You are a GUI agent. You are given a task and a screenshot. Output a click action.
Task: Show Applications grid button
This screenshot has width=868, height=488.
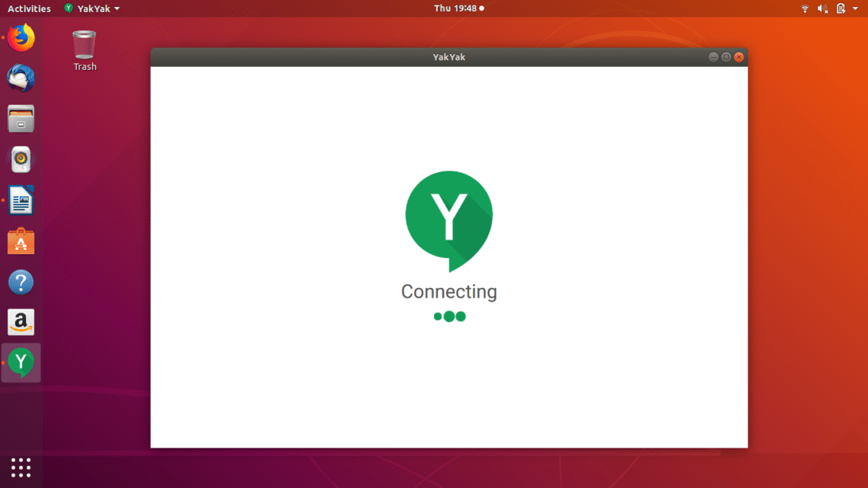click(21, 467)
